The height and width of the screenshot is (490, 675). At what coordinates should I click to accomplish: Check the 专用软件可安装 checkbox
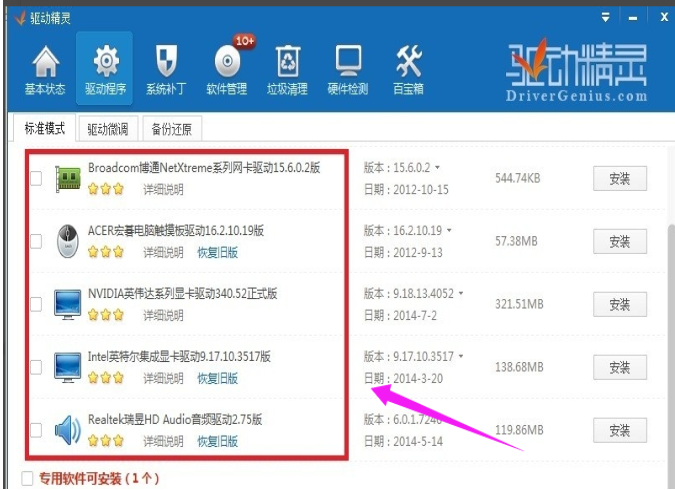coord(27,478)
